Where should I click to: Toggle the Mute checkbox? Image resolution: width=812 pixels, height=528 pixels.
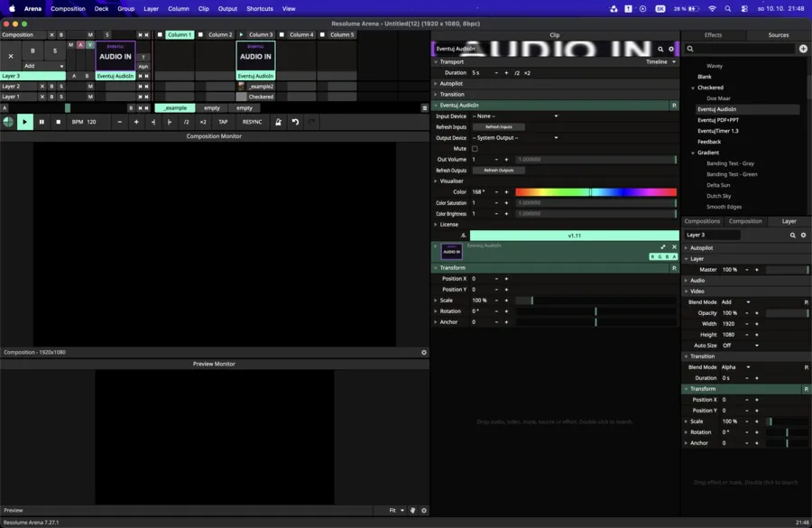coord(475,149)
